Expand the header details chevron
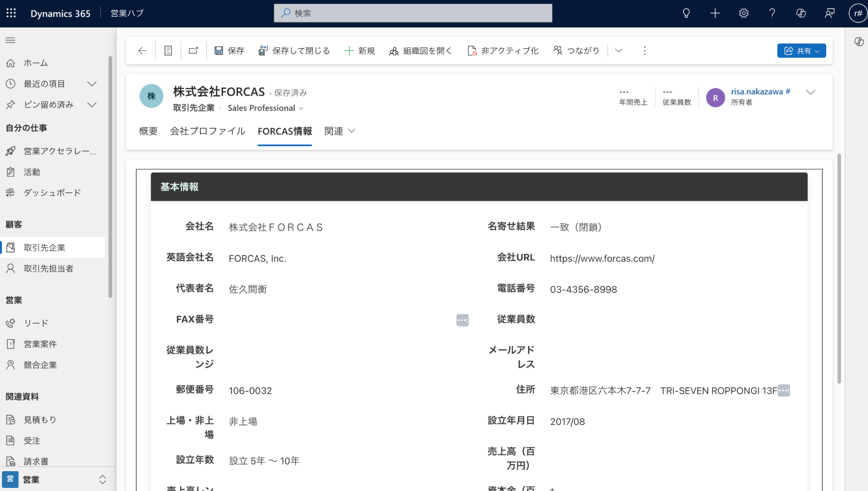Image resolution: width=868 pixels, height=491 pixels. [811, 92]
